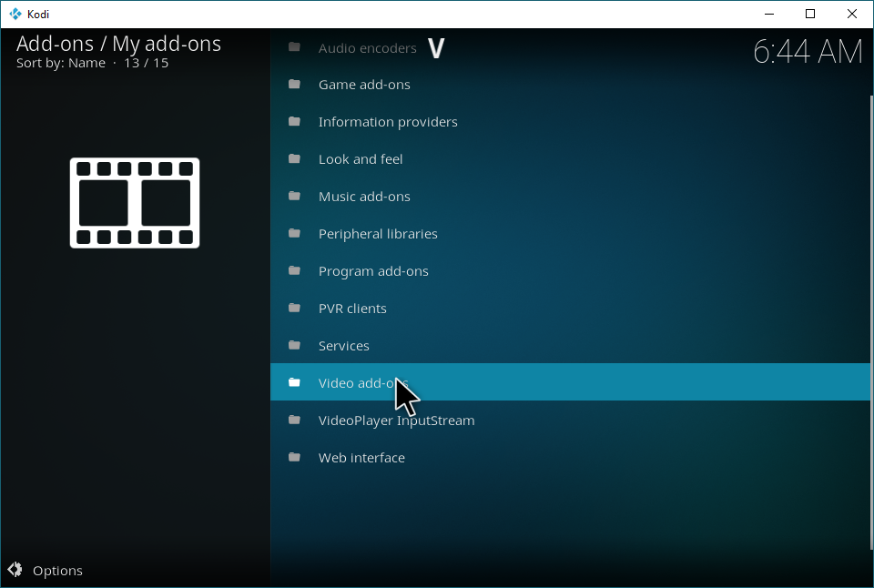Click the Music add-ons folder icon
874x588 pixels.
294,197
